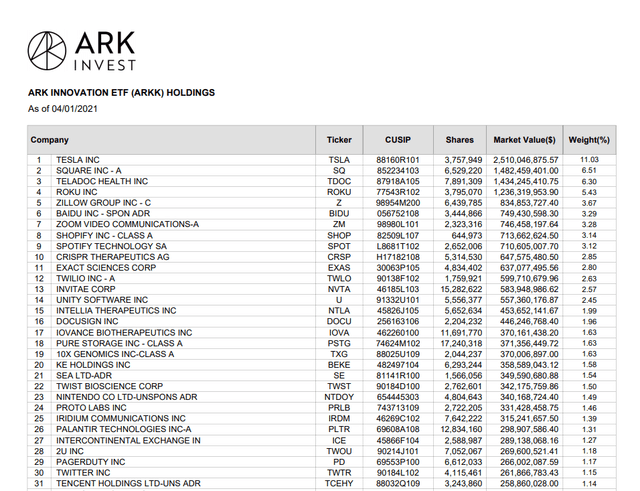640x491 pixels.
Task: Click the 2.80 weight value
Action: click(x=589, y=267)
